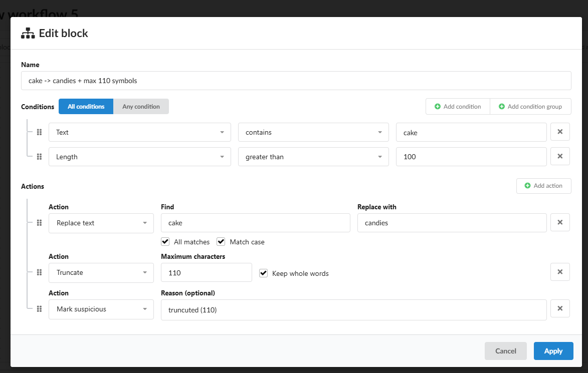
Task: Click the Maximum characters field
Action: (x=207, y=272)
